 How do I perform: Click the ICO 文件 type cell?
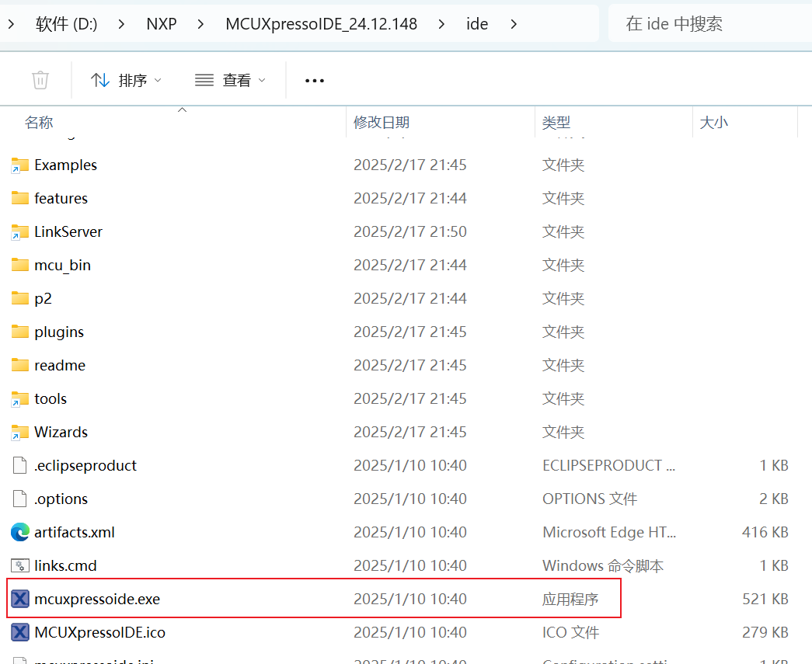click(x=570, y=632)
